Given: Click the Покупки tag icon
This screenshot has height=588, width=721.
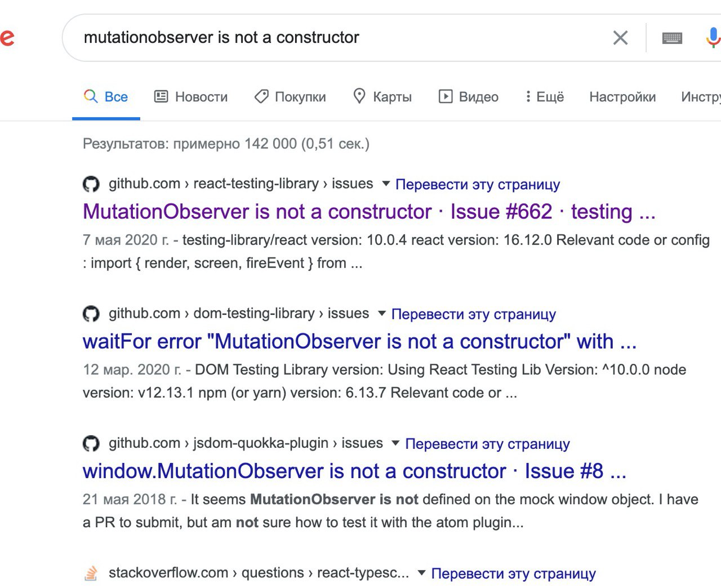Looking at the screenshot, I should [x=261, y=96].
